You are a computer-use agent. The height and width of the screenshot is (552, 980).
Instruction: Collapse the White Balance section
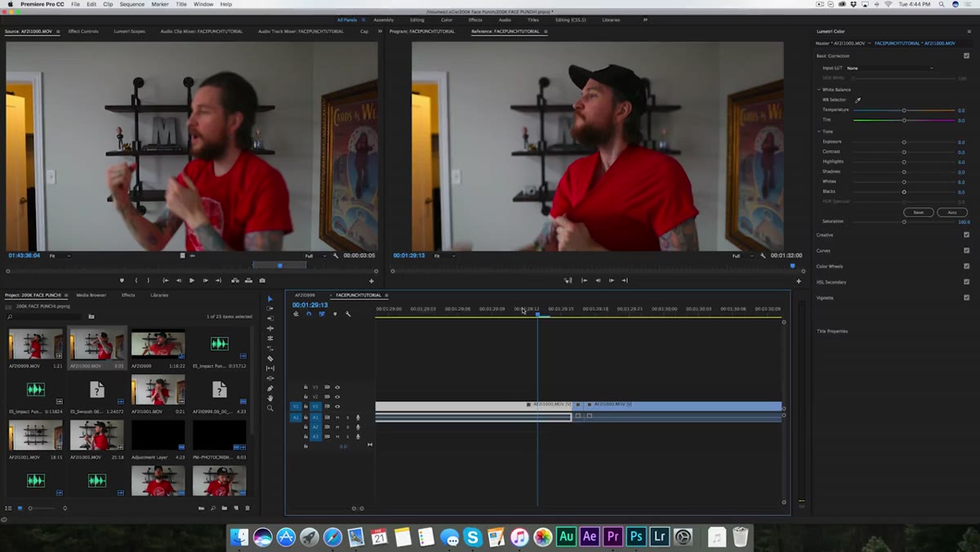(x=819, y=90)
